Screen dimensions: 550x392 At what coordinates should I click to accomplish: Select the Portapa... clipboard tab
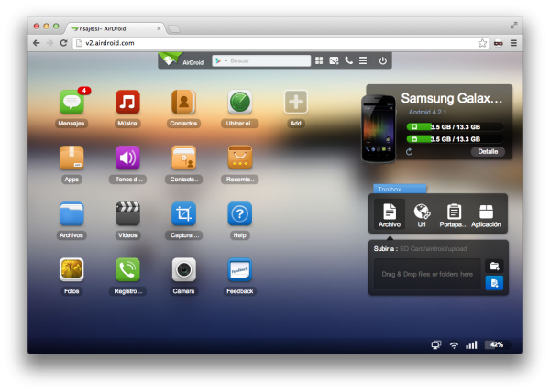[454, 215]
